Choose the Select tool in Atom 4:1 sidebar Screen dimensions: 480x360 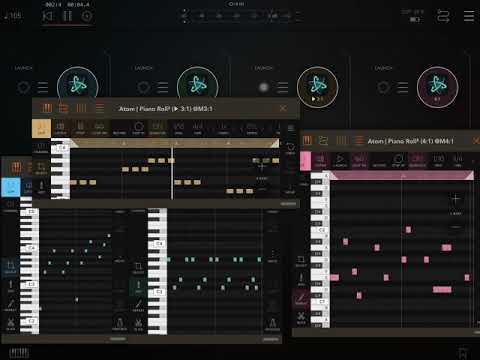pos(300,262)
